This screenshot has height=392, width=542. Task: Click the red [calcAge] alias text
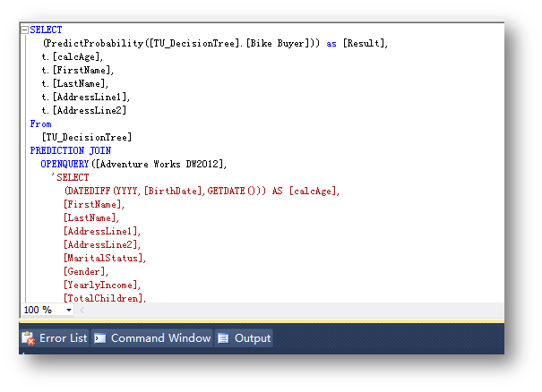[313, 192]
